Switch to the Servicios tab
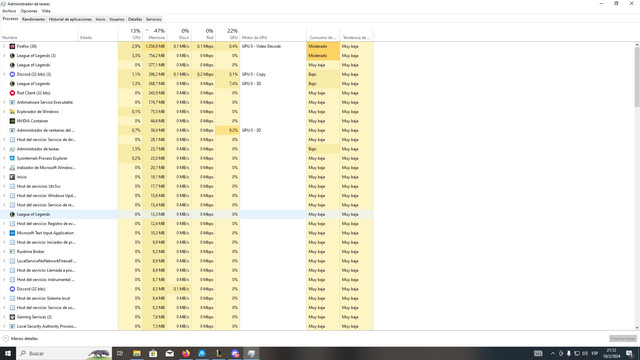 click(153, 19)
